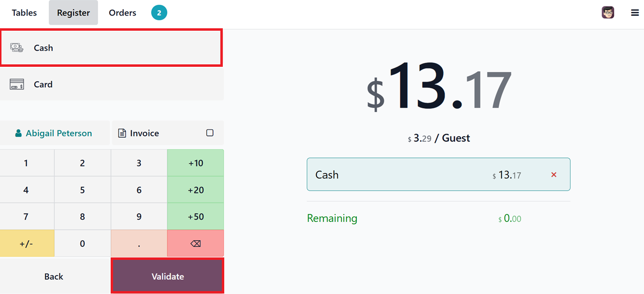Open the Orders tab

pos(122,13)
